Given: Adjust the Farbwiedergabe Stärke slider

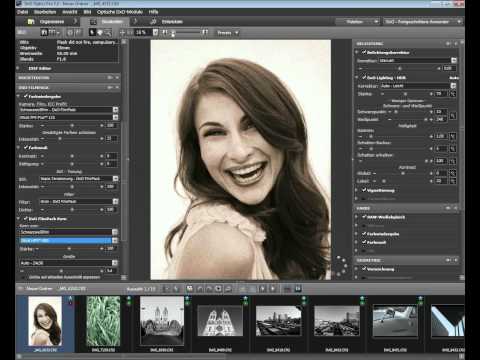Looking at the screenshot, I should pyautogui.click(x=72, y=126).
